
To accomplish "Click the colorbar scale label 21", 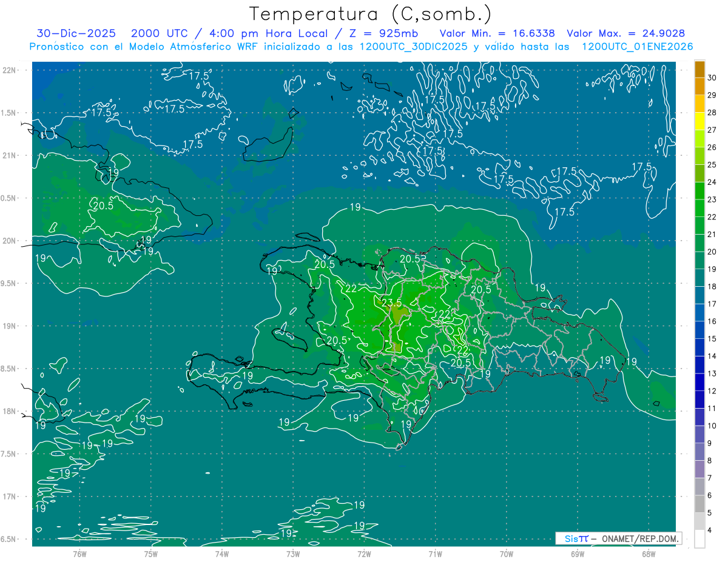I will click(712, 234).
